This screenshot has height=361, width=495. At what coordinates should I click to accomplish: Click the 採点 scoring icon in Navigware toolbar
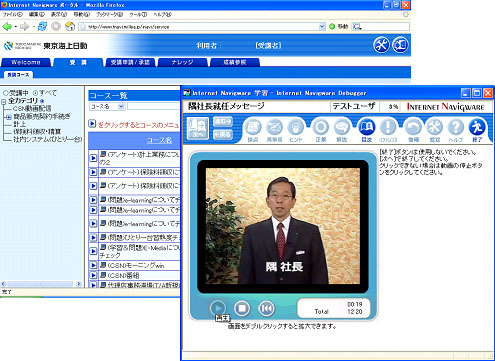(253, 127)
